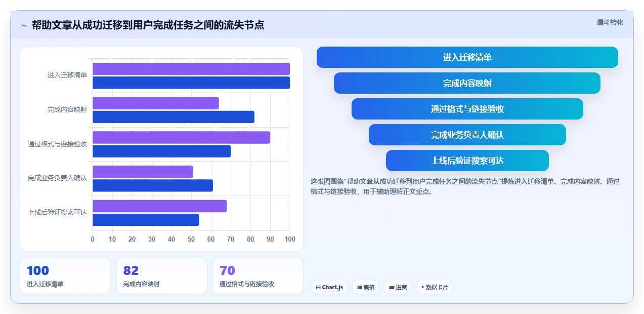Image resolution: width=644 pixels, height=314 pixels.
Task: Click the purple bar for 通过格式与链接验收
Action: point(181,137)
